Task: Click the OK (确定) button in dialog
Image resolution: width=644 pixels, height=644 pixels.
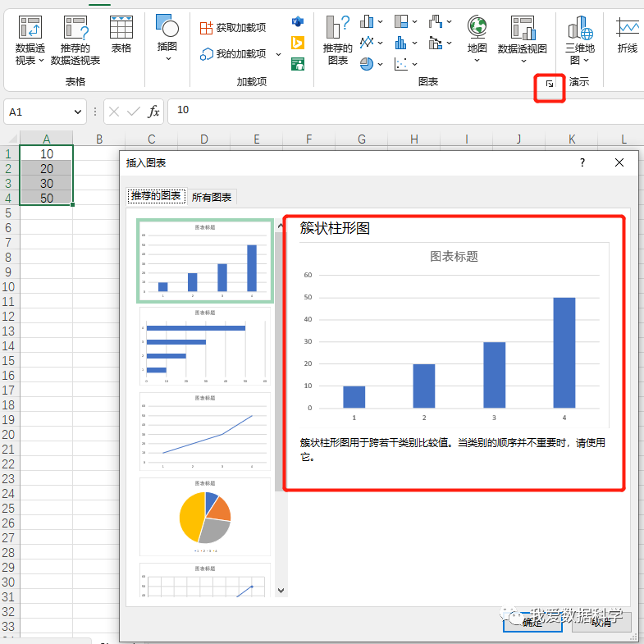Action: click(532, 622)
